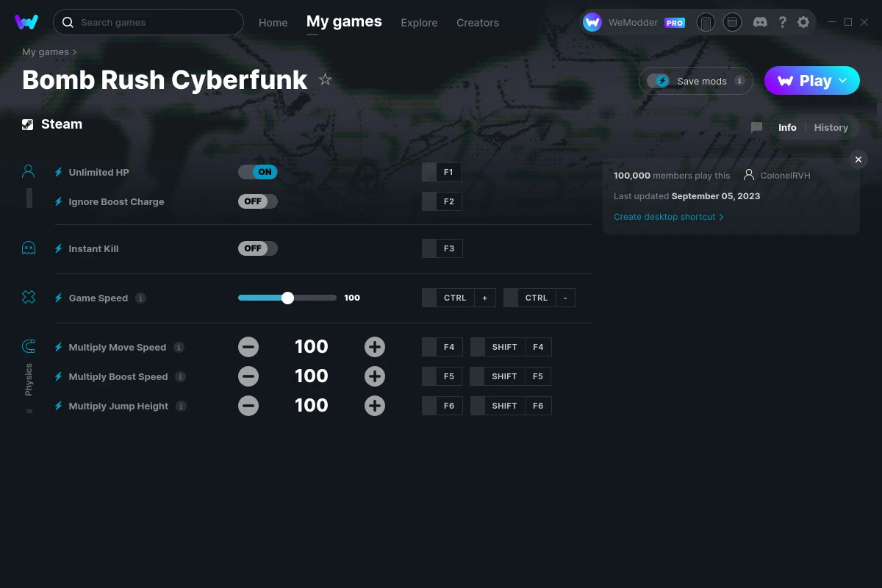Click the WeModder logo in the top left
The width and height of the screenshot is (882, 588).
click(x=26, y=22)
